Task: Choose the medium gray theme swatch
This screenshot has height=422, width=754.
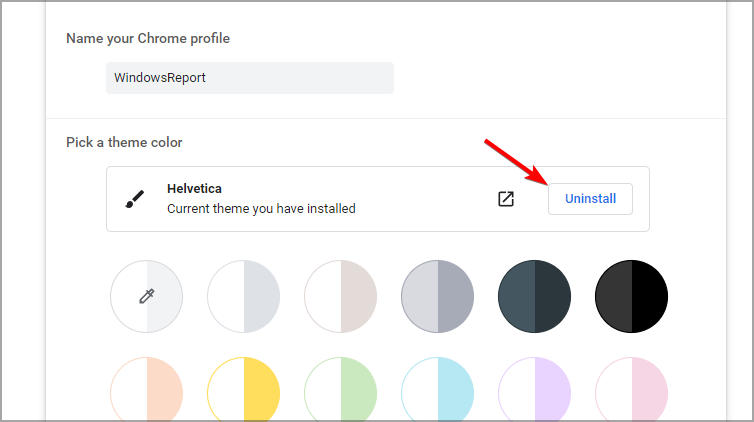Action: pyautogui.click(x=438, y=296)
